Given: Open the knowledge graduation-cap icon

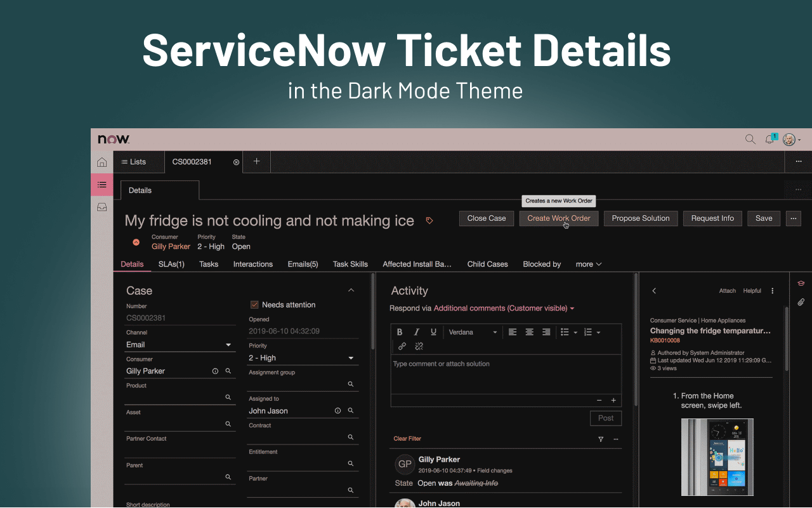Looking at the screenshot, I should (x=801, y=284).
